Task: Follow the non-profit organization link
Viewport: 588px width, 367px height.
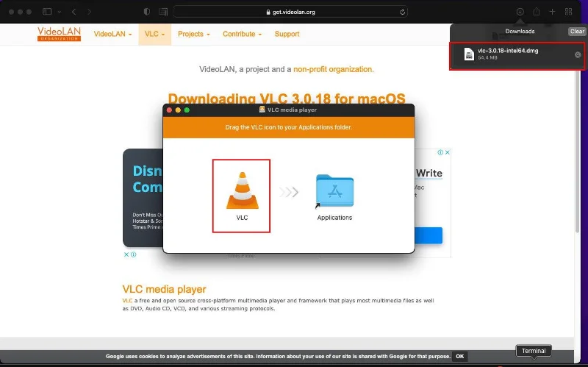Action: pos(333,69)
